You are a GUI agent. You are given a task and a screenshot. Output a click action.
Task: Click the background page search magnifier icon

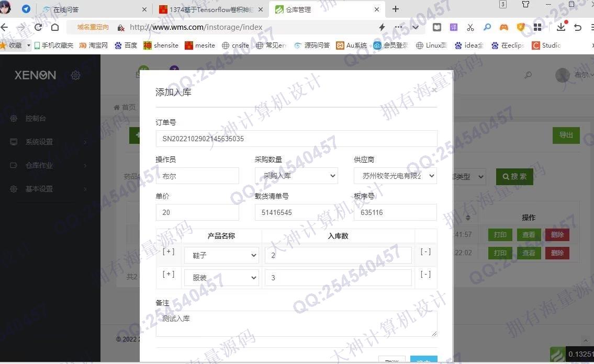[528, 75]
